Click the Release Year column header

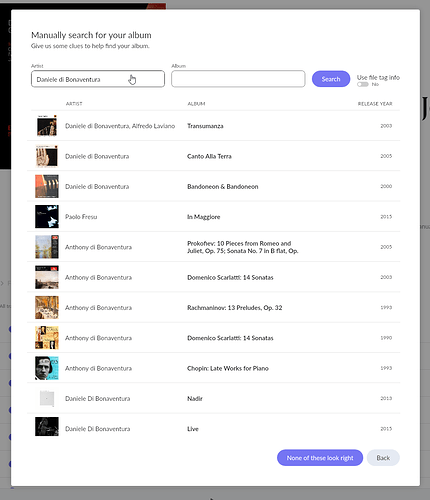375,104
